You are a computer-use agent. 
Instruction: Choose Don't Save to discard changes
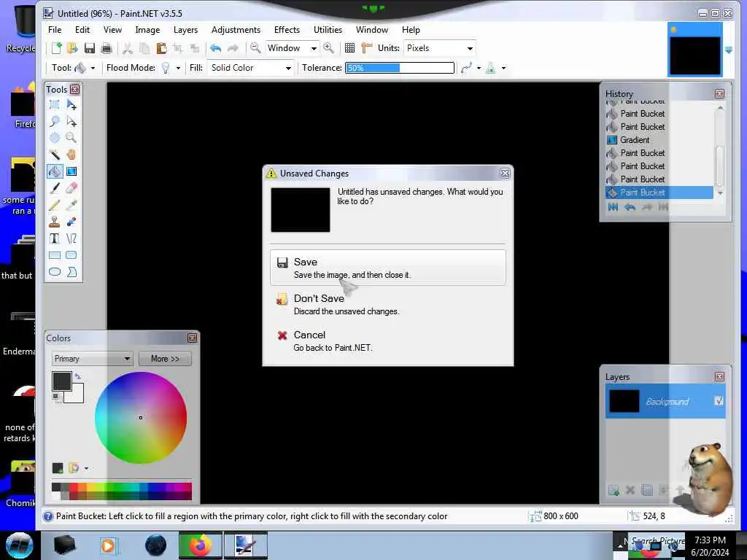(x=388, y=304)
